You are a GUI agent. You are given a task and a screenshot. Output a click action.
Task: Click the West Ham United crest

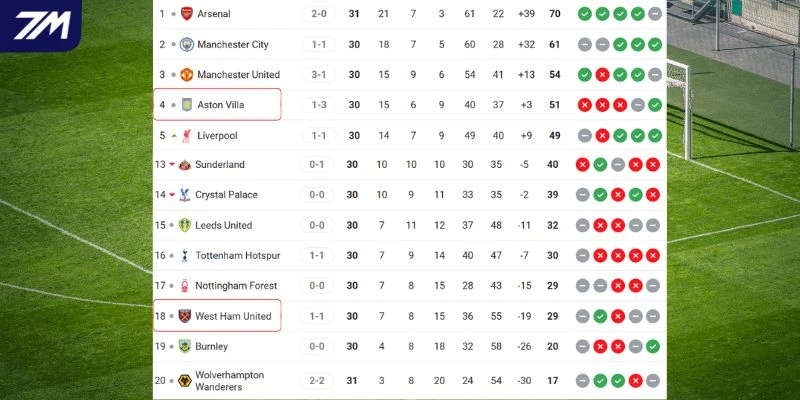coord(185,317)
